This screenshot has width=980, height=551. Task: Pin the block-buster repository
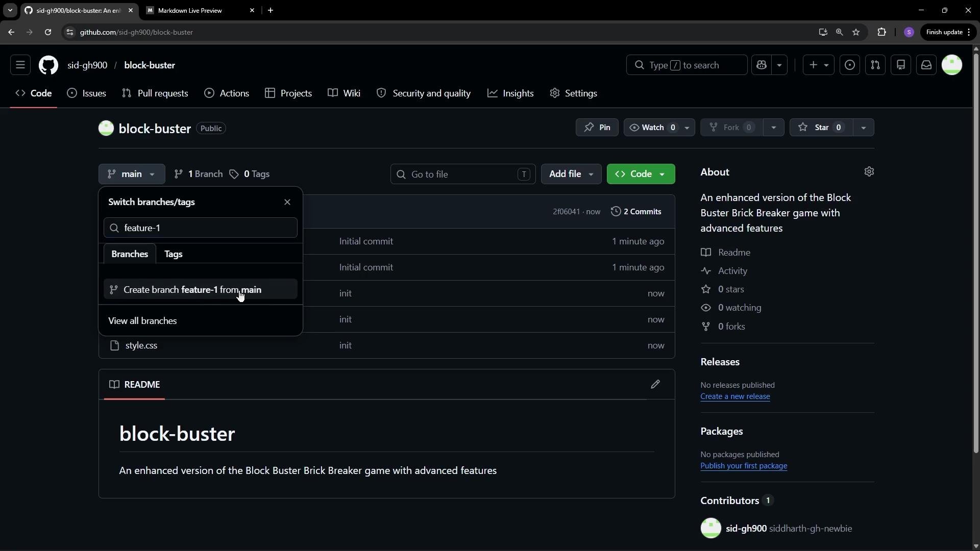point(597,128)
